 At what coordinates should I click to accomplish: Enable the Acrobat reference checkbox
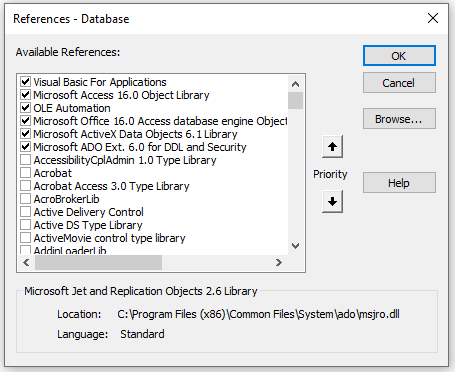[x=25, y=173]
